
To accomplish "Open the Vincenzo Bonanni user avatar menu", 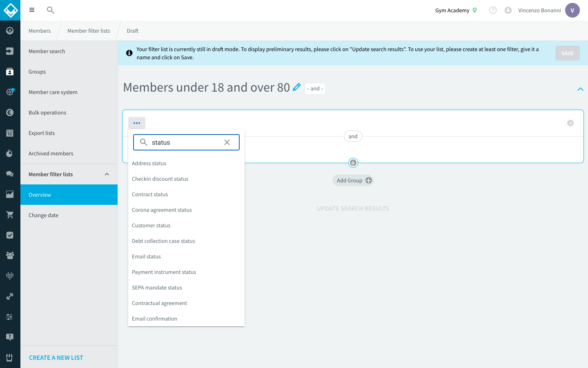I will pyautogui.click(x=572, y=10).
